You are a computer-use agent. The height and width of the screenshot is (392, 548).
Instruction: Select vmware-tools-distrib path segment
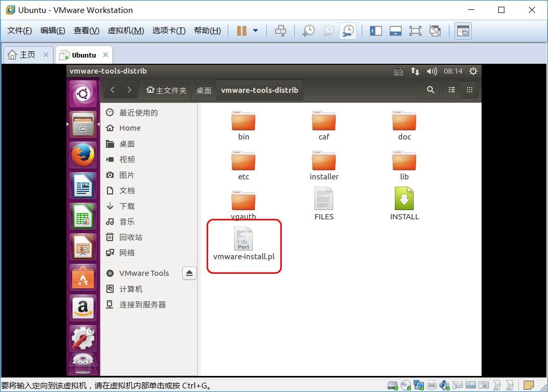259,90
